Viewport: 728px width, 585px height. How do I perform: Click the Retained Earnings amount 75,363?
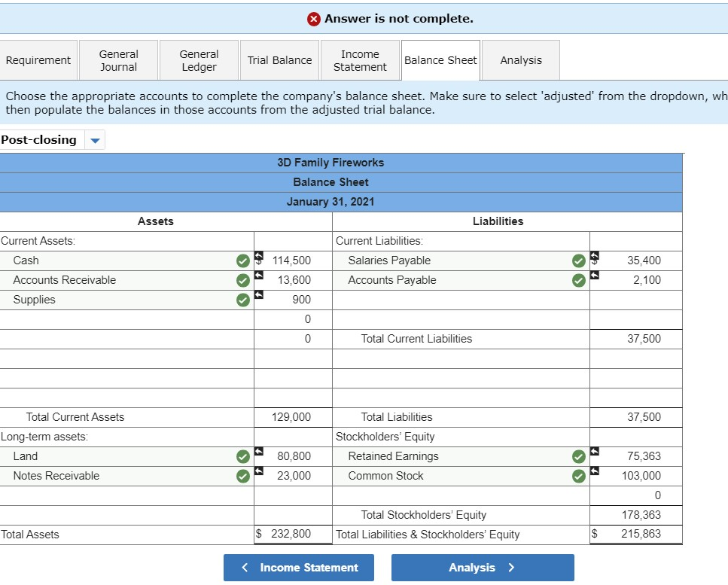[636, 457]
